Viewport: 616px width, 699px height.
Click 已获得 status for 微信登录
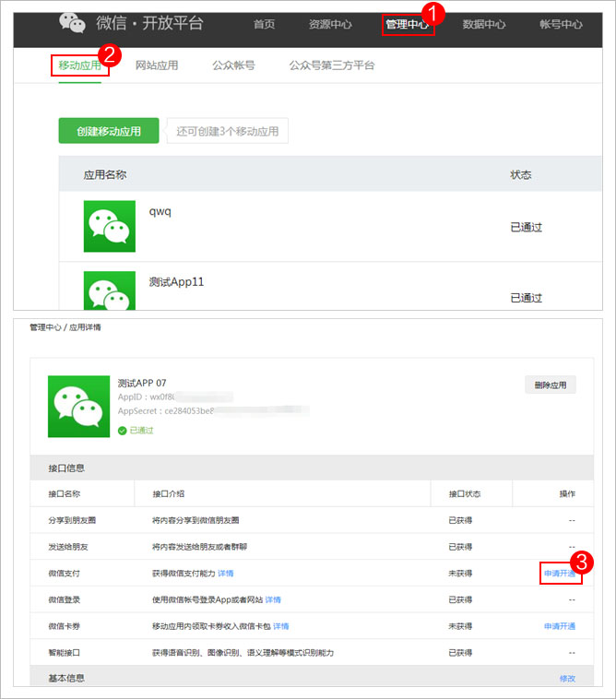point(460,600)
